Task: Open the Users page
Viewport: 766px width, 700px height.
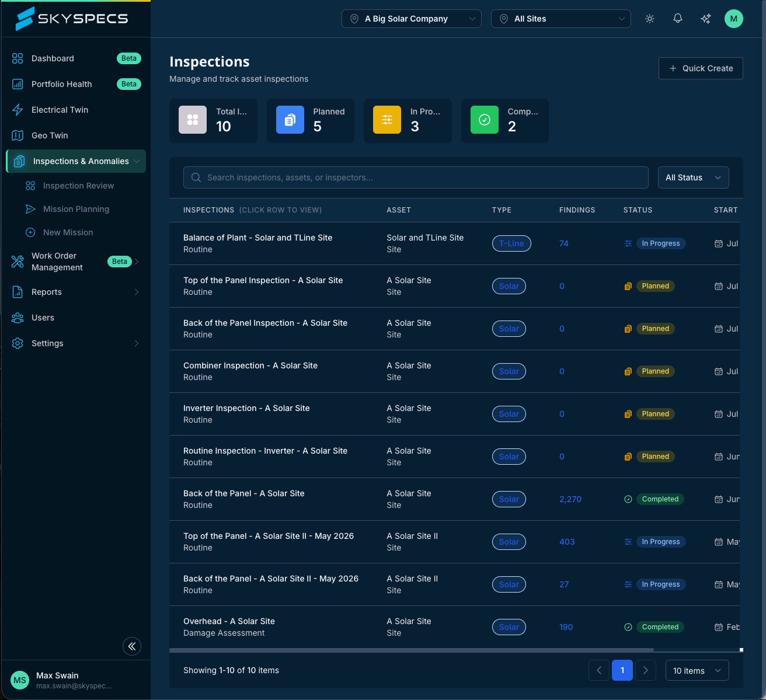Action: (x=76, y=318)
